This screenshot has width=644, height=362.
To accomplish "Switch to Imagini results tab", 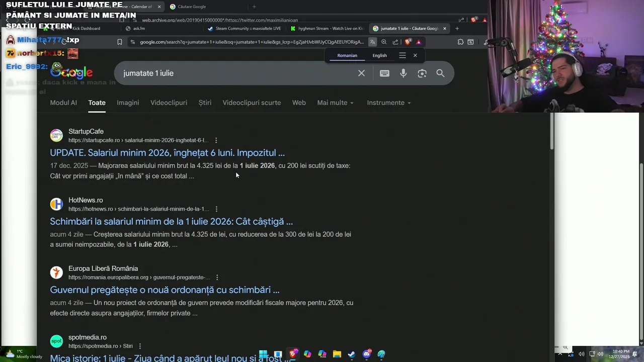I will tap(128, 103).
